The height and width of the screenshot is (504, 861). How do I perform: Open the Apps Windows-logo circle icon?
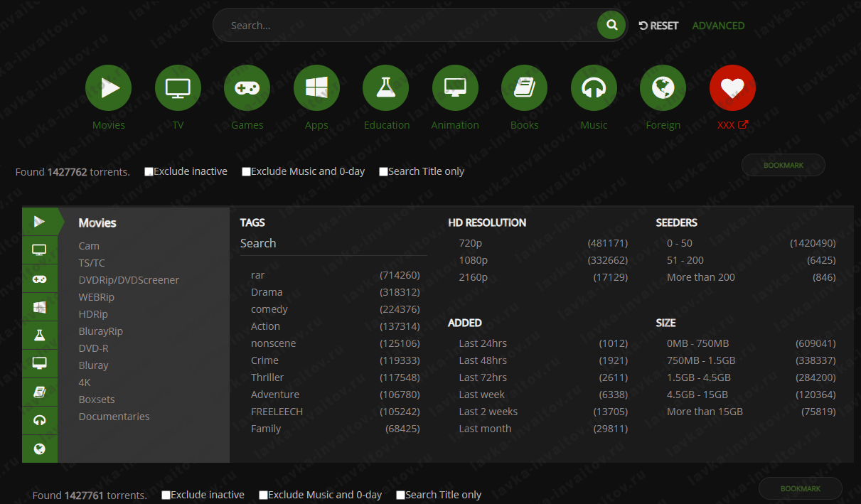point(316,88)
